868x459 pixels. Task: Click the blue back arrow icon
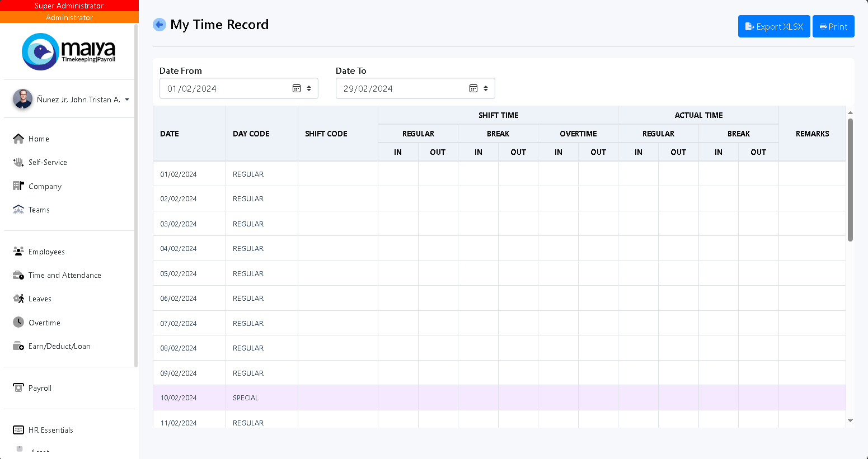[159, 25]
